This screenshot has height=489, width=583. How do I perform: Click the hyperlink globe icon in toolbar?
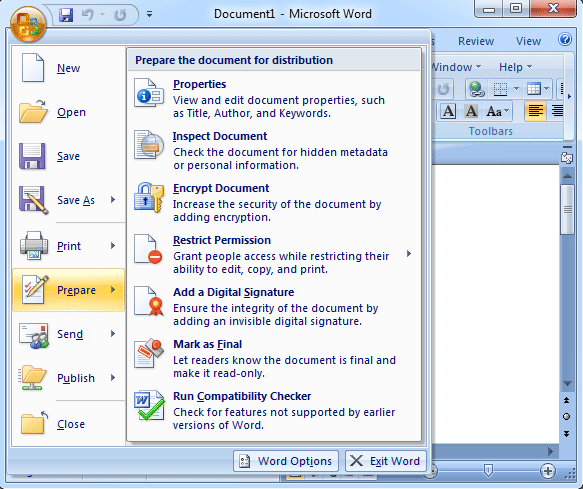[477, 89]
